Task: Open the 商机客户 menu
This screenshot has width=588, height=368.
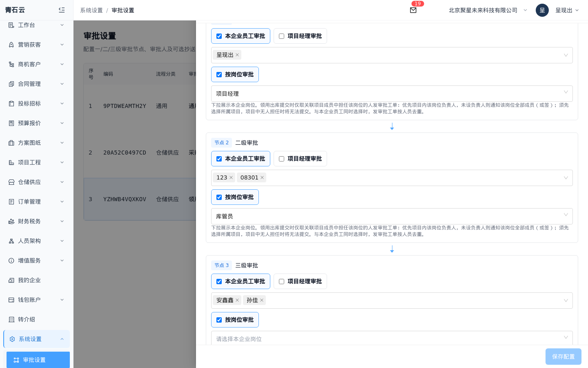Action: point(36,64)
